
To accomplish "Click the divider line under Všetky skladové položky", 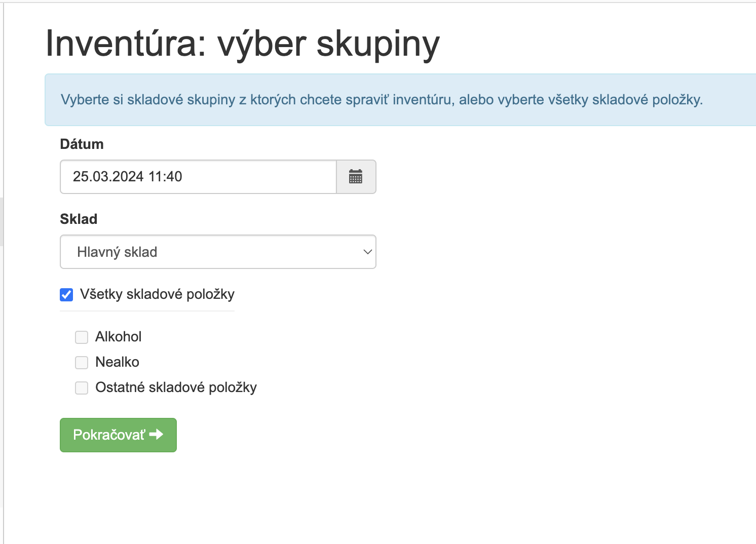I will pyautogui.click(x=147, y=311).
